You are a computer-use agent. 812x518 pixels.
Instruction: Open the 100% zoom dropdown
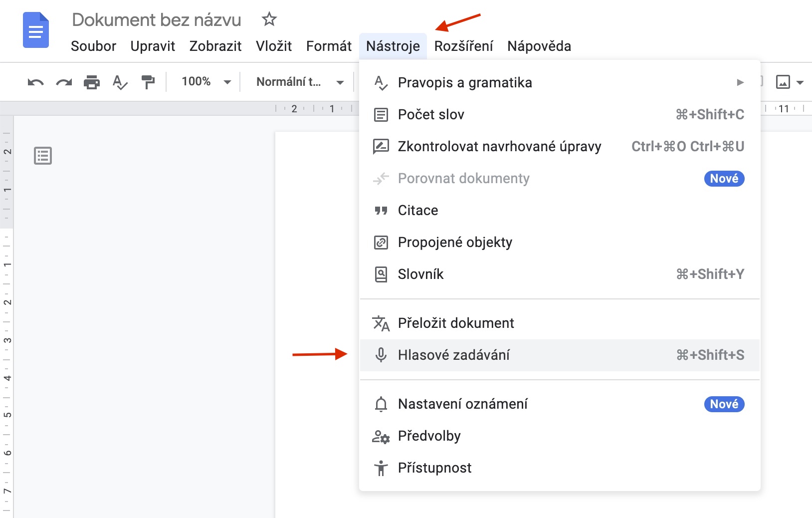click(206, 82)
